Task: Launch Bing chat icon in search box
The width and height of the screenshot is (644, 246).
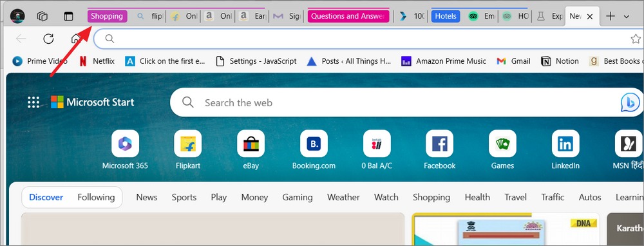Action: pyautogui.click(x=630, y=102)
